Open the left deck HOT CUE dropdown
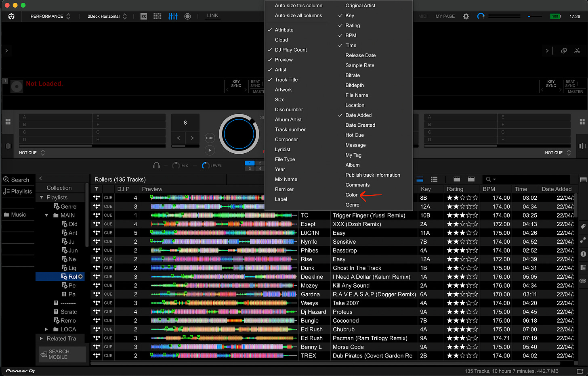Image resolution: width=588 pixels, height=376 pixels. (32, 152)
